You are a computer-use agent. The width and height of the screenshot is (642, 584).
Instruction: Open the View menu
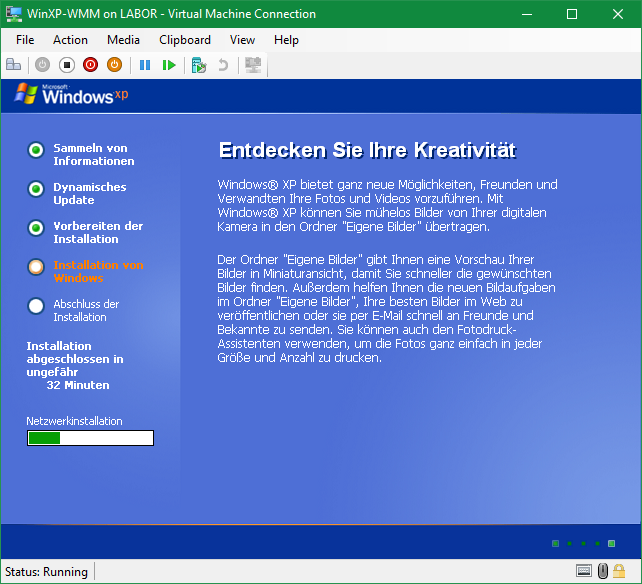[242, 40]
